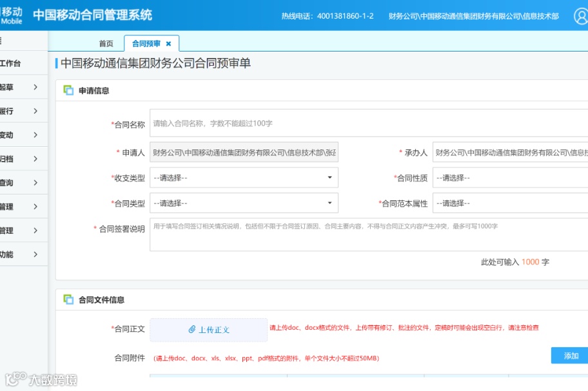This screenshot has height=391, width=588.
Task: Click the 申请人 field
Action: (x=244, y=152)
